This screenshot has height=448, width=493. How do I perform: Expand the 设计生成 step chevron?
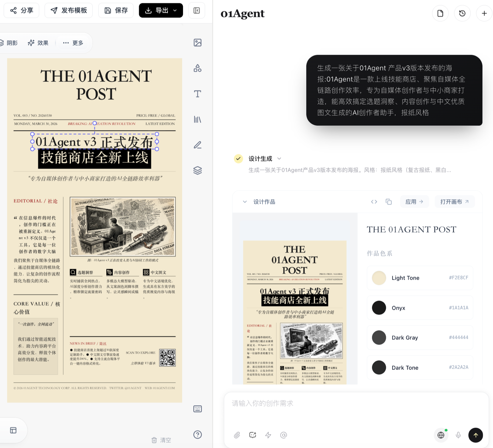(279, 159)
